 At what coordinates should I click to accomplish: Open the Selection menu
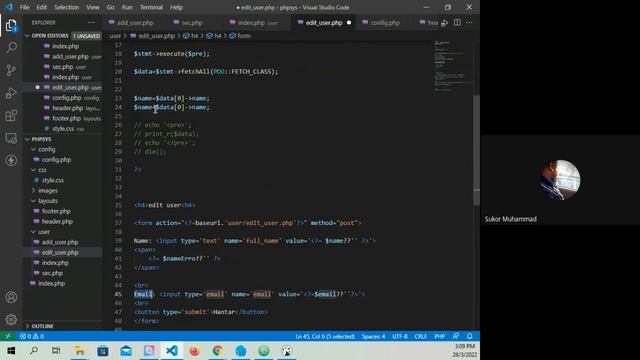click(x=67, y=7)
